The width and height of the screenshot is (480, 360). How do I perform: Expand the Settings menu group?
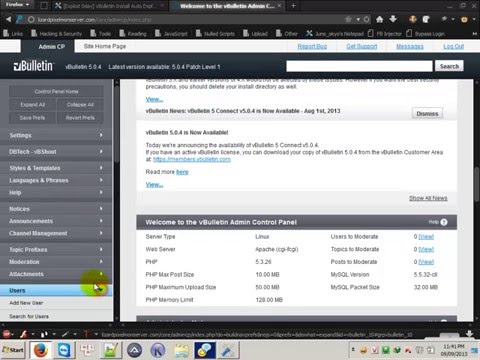(56, 135)
